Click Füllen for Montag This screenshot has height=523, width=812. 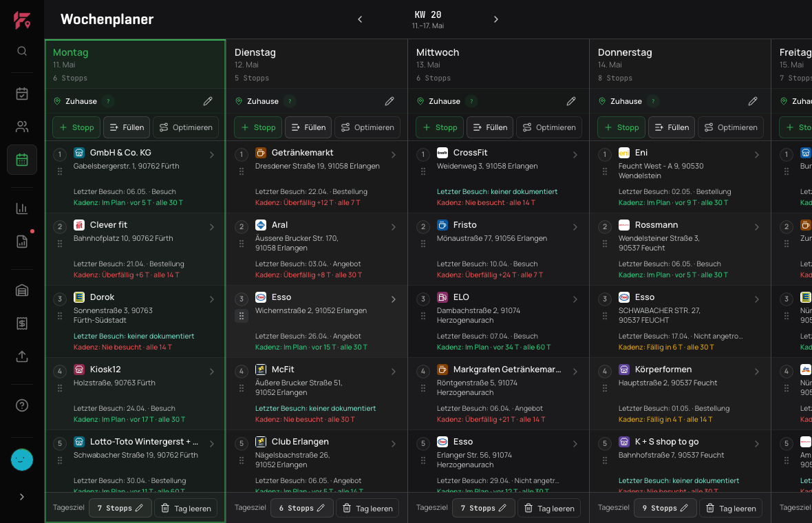click(x=127, y=127)
